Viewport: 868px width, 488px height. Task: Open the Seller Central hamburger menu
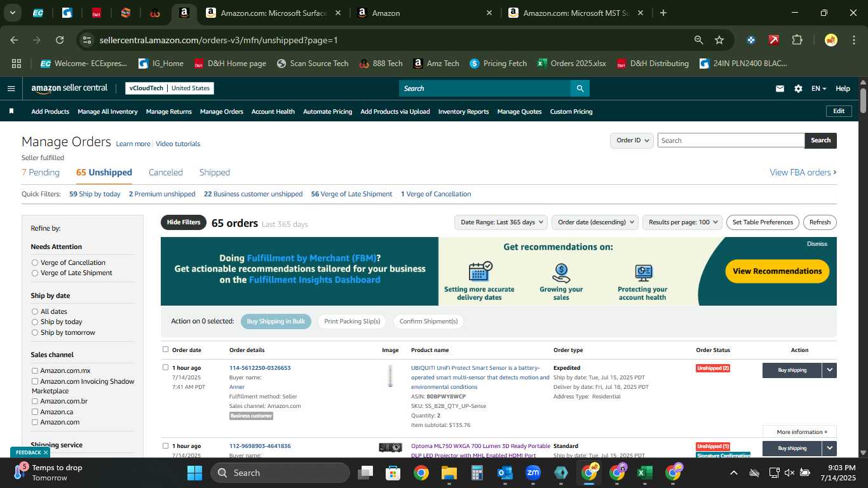(x=11, y=88)
